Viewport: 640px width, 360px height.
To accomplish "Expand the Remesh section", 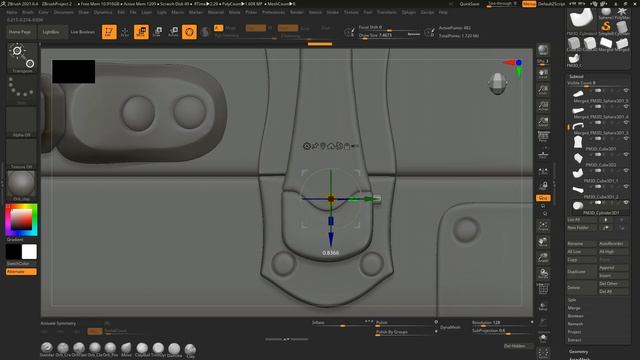I will point(576,324).
